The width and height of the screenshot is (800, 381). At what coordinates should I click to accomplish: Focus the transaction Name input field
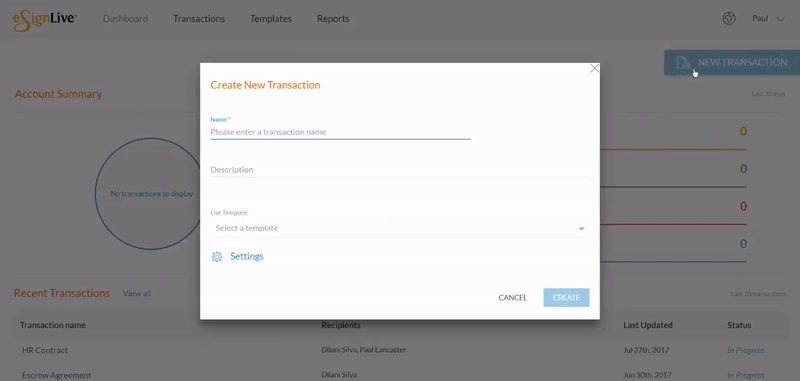(340, 132)
